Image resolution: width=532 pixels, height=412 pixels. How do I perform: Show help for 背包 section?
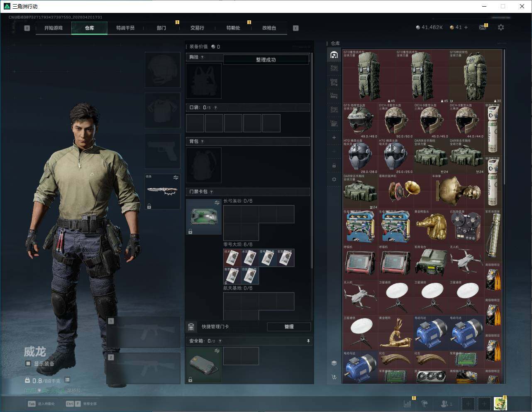click(202, 142)
